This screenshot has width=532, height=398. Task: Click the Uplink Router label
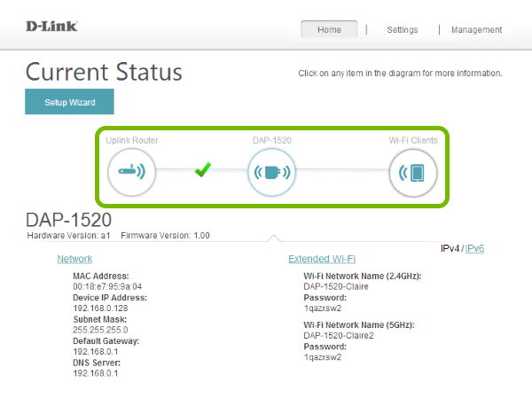coord(132,140)
